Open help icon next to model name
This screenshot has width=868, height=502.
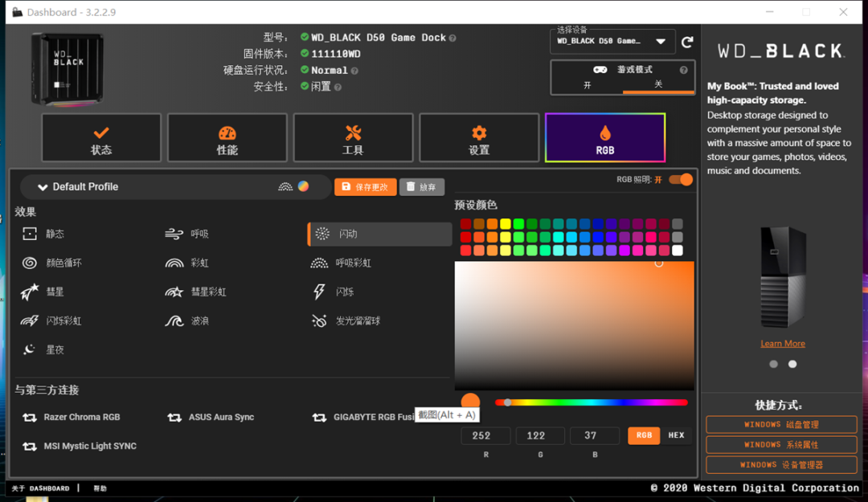coord(452,39)
